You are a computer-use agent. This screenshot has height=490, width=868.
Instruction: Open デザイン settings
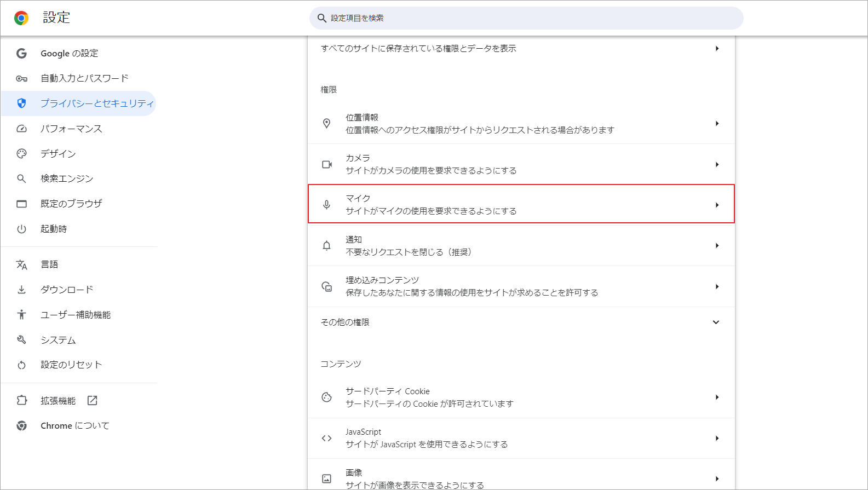tap(58, 154)
